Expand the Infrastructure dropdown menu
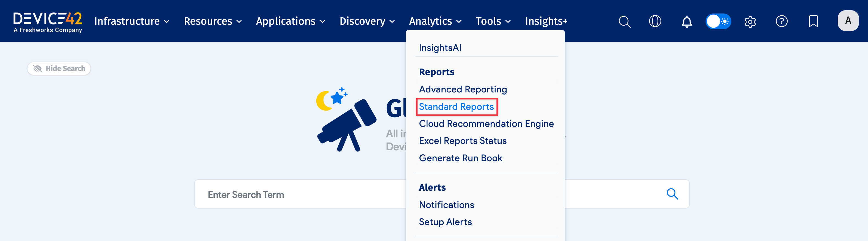This screenshot has width=868, height=241. click(x=131, y=21)
